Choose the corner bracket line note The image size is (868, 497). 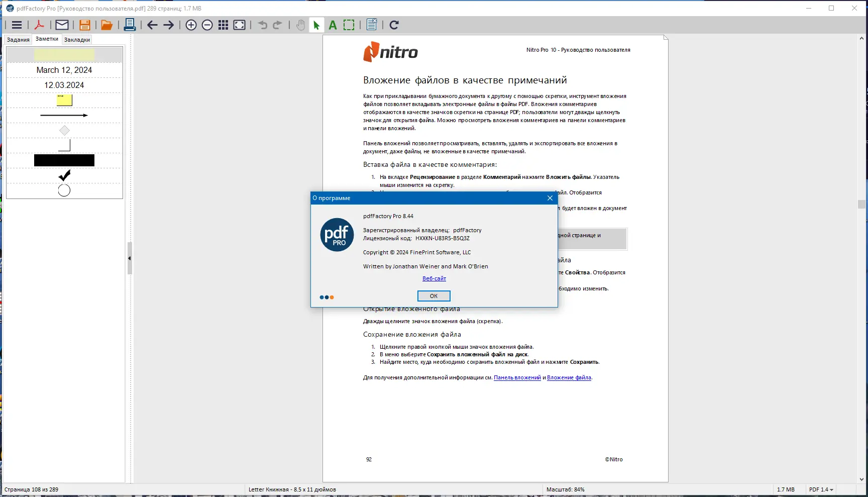(x=64, y=145)
